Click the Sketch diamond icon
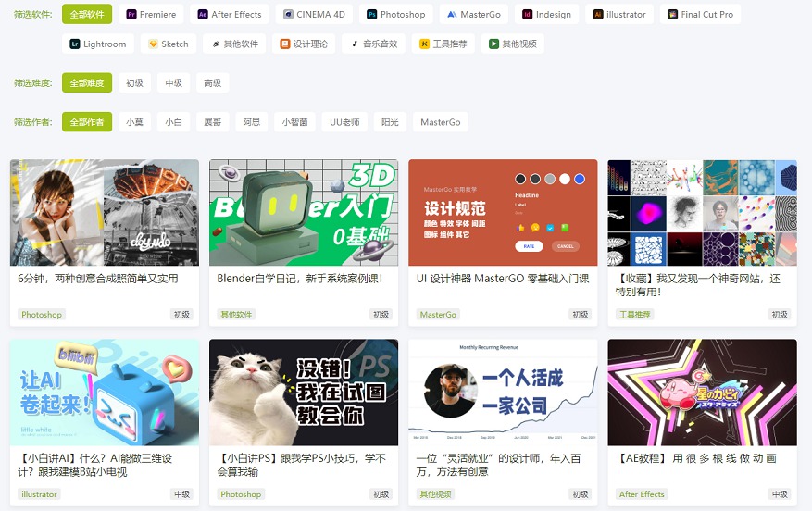The image size is (812, 511). coord(153,44)
